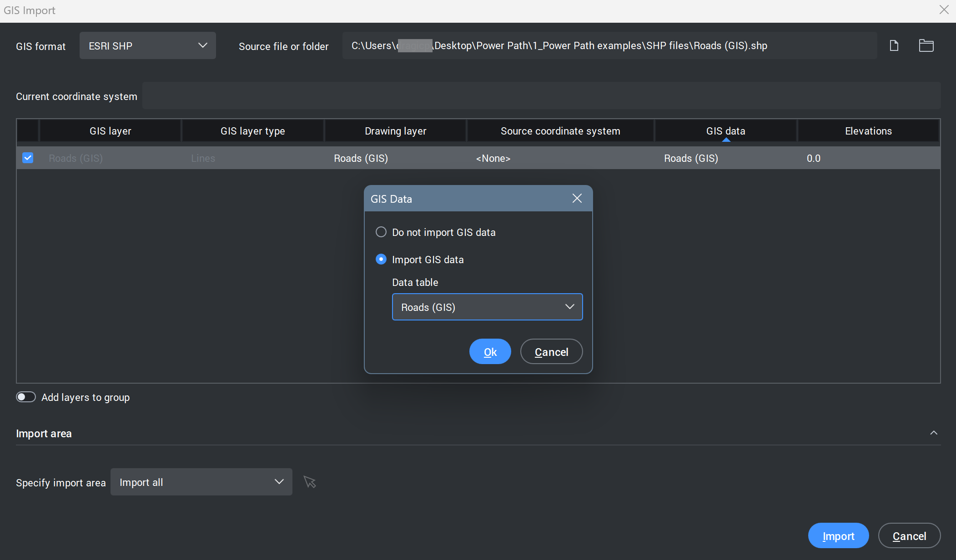The height and width of the screenshot is (560, 956).
Task: Click the browse source folder icon
Action: pos(926,45)
